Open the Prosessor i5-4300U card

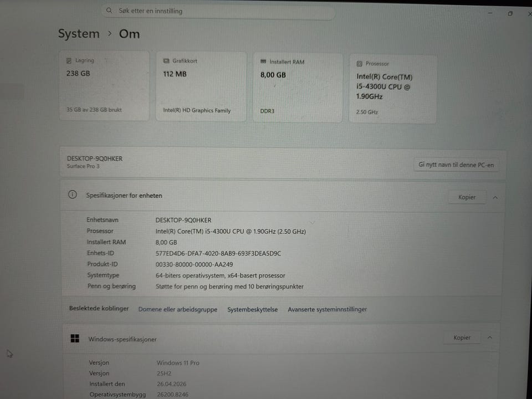pyautogui.click(x=393, y=89)
